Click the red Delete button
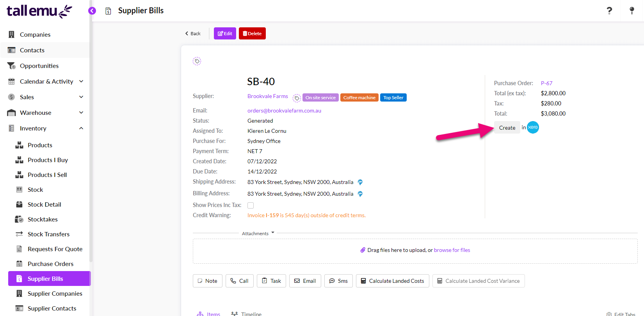 tap(252, 34)
